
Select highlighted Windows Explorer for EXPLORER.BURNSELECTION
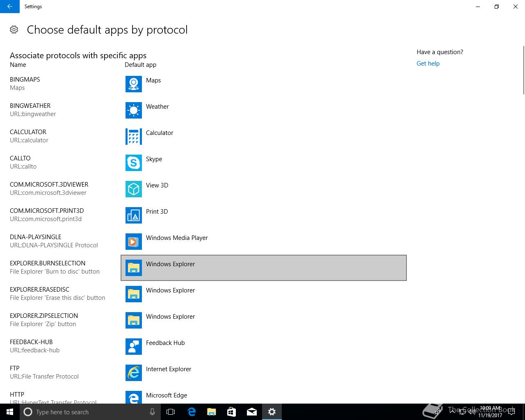click(264, 268)
